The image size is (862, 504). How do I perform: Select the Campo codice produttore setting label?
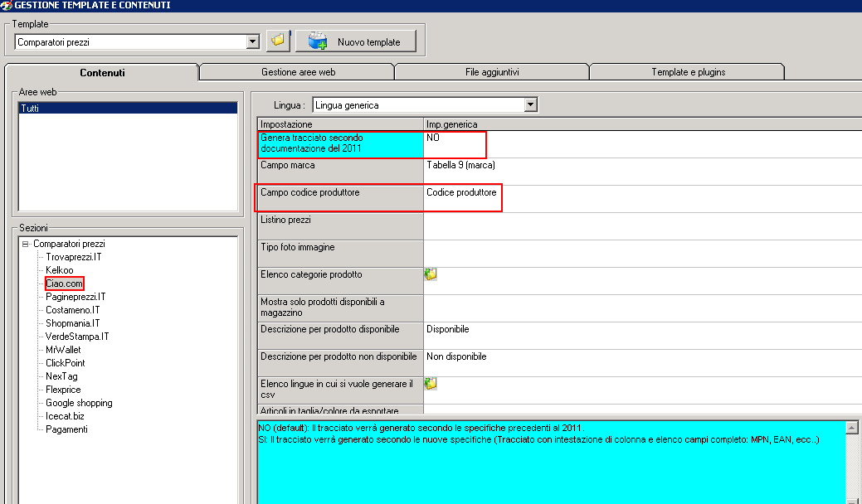click(x=340, y=199)
